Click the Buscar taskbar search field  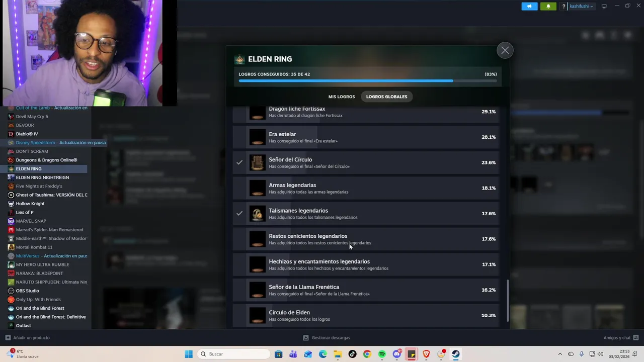[x=233, y=354]
